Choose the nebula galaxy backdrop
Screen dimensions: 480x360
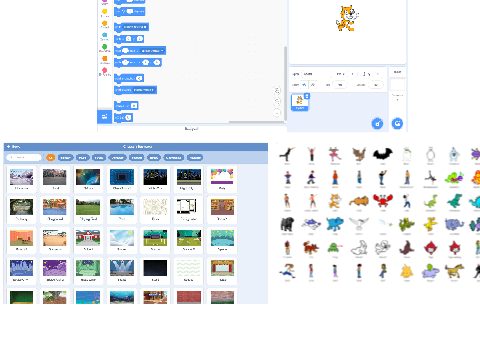pyautogui.click(x=88, y=179)
